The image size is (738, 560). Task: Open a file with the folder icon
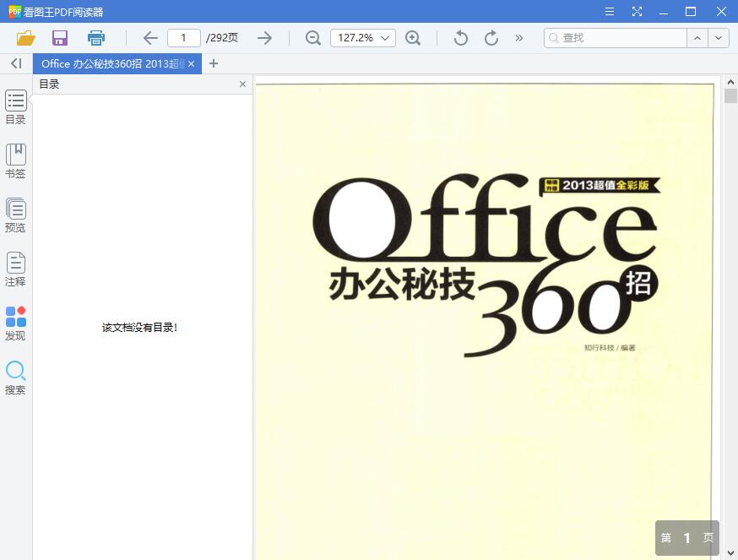click(x=26, y=38)
